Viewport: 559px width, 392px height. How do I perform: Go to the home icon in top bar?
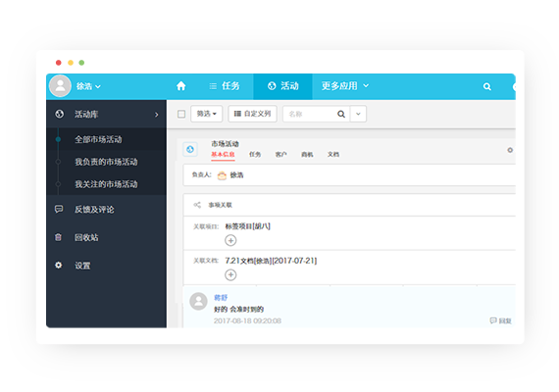181,86
